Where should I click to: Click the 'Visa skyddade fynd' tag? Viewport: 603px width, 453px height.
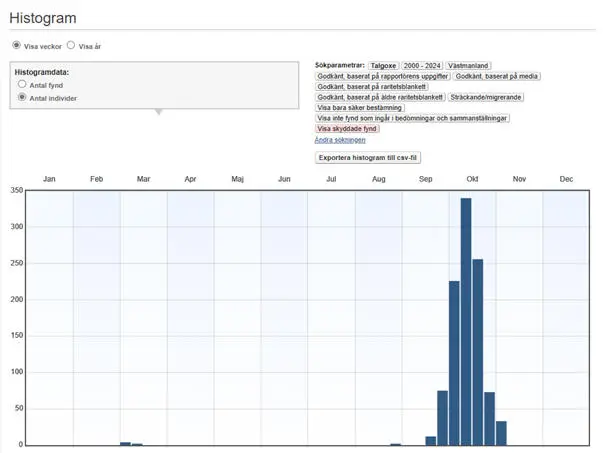(346, 129)
